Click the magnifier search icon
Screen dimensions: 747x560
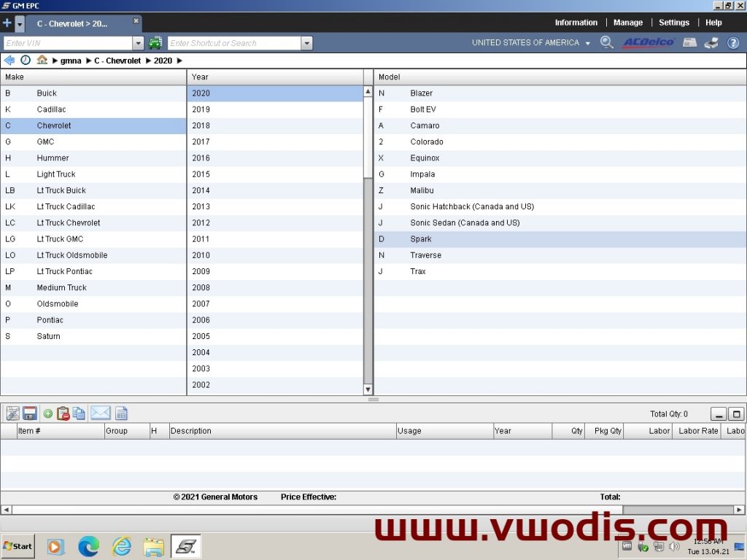(x=606, y=42)
